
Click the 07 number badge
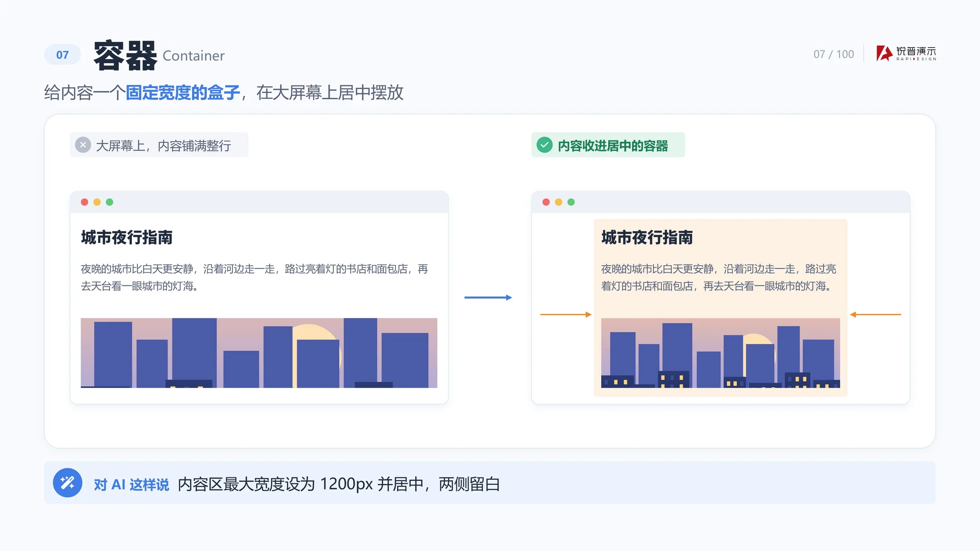click(62, 55)
